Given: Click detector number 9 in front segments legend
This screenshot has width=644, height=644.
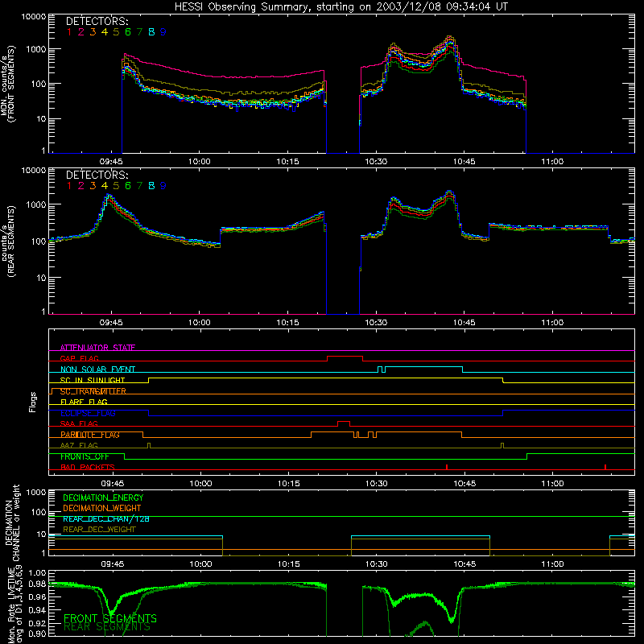Looking at the screenshot, I should [x=163, y=32].
